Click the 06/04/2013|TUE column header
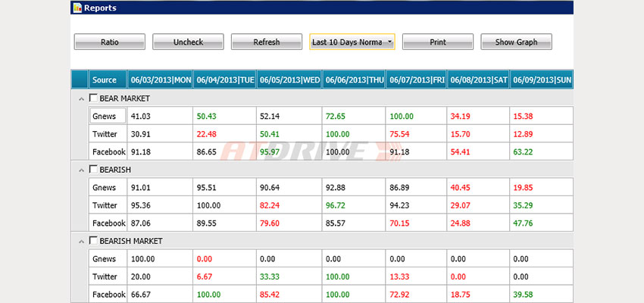Image resolution: width=644 pixels, height=303 pixels. click(x=225, y=80)
